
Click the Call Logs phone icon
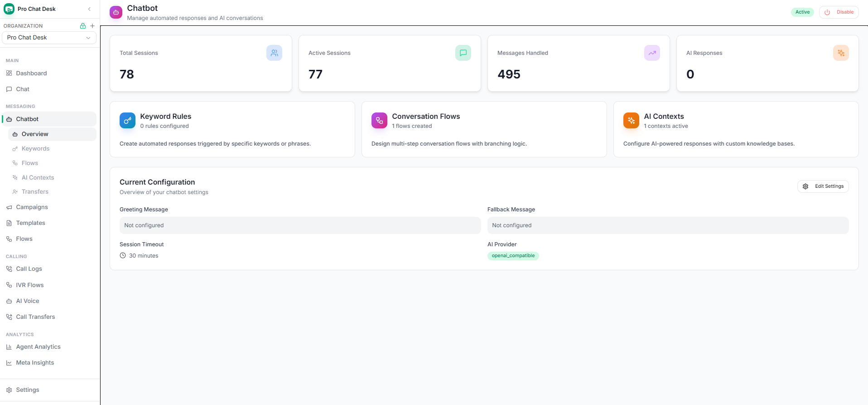tap(9, 269)
